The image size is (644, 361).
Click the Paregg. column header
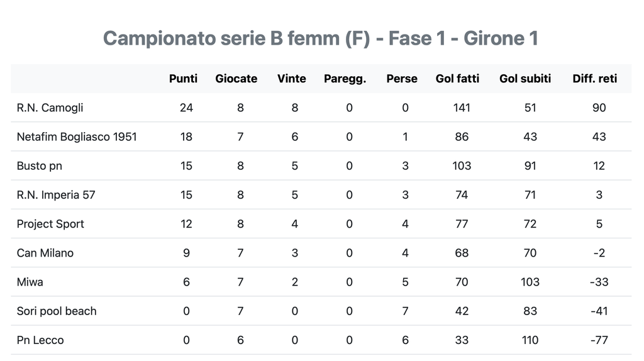[345, 79]
